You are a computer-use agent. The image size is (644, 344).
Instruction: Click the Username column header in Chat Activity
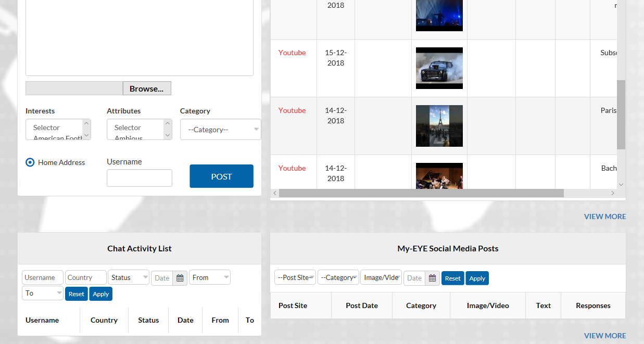pyautogui.click(x=42, y=320)
